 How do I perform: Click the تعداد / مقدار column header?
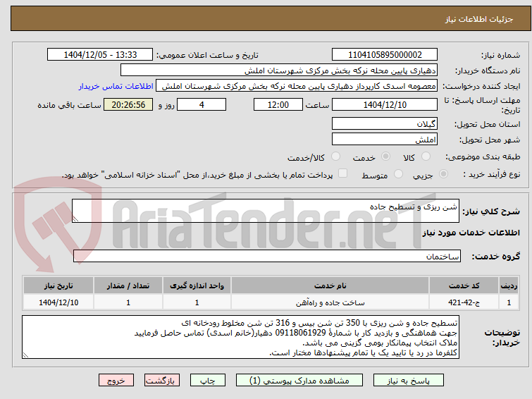pyautogui.click(x=128, y=286)
